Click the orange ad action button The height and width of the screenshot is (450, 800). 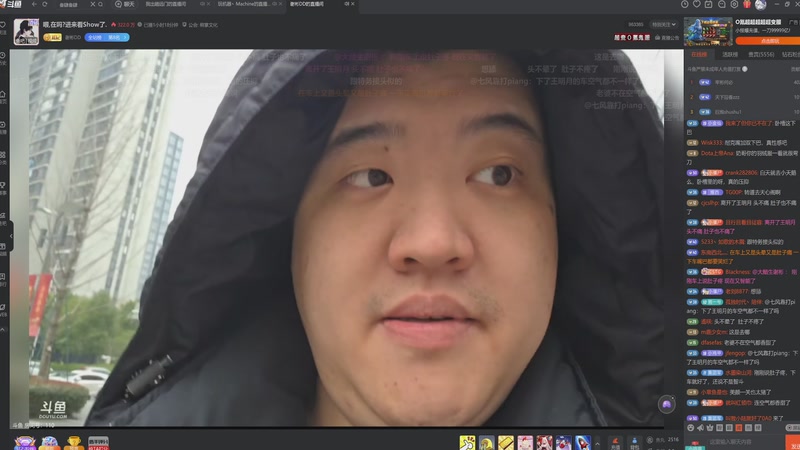pos(767,41)
